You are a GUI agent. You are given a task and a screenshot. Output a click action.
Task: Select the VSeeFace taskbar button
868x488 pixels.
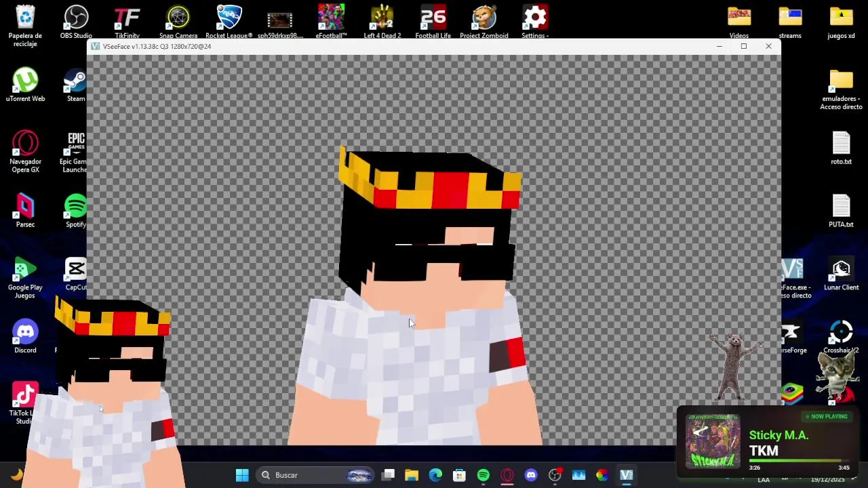click(626, 475)
